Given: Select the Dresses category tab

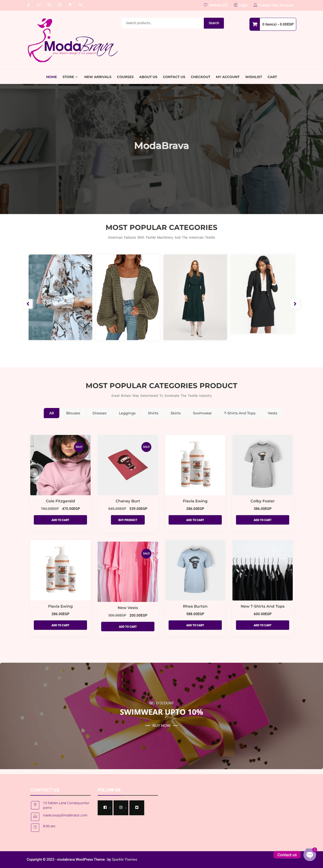Looking at the screenshot, I should (99, 413).
